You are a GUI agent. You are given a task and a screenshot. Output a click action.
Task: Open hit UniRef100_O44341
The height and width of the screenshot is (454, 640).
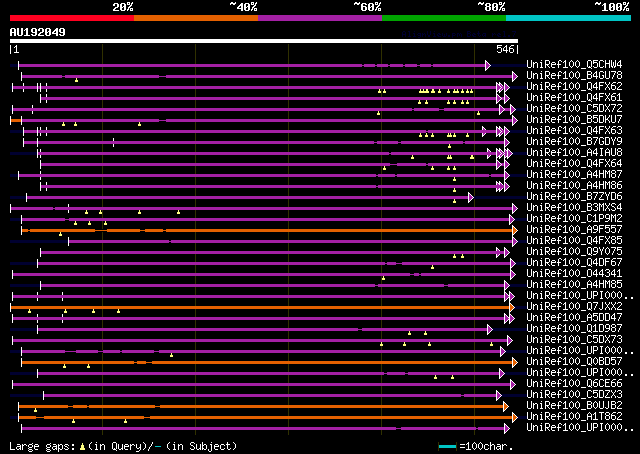[574, 274]
